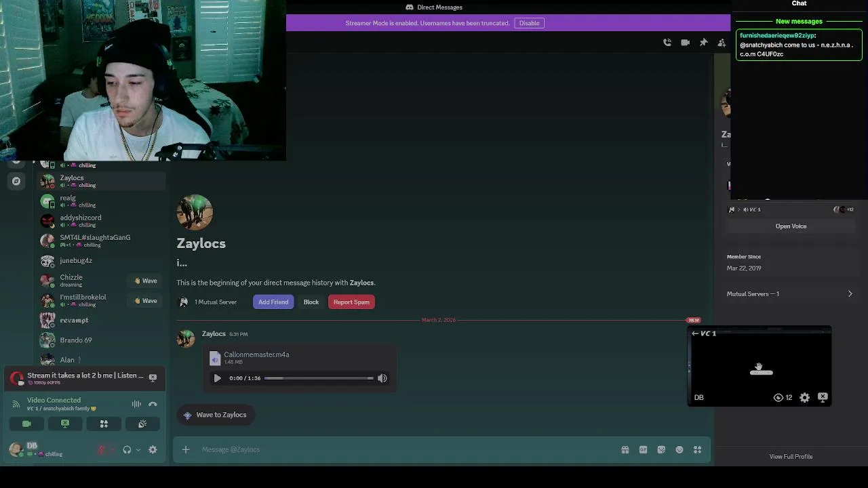The width and height of the screenshot is (868, 488).
Task: Toggle deafen headphones icon
Action: tap(127, 449)
